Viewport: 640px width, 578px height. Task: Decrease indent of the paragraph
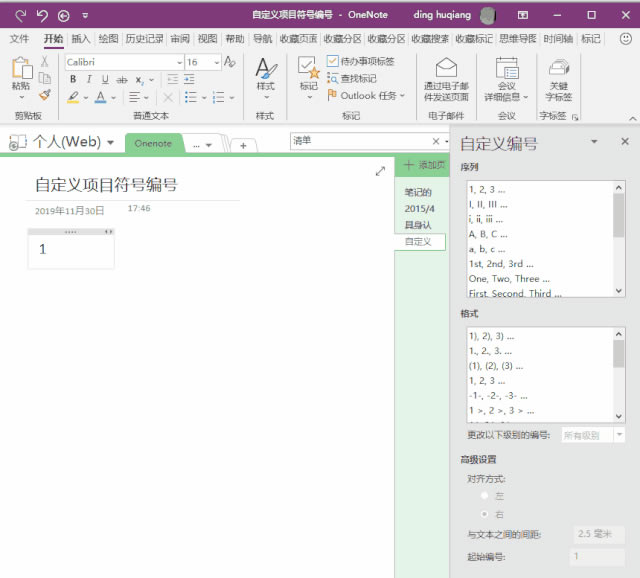(173, 79)
